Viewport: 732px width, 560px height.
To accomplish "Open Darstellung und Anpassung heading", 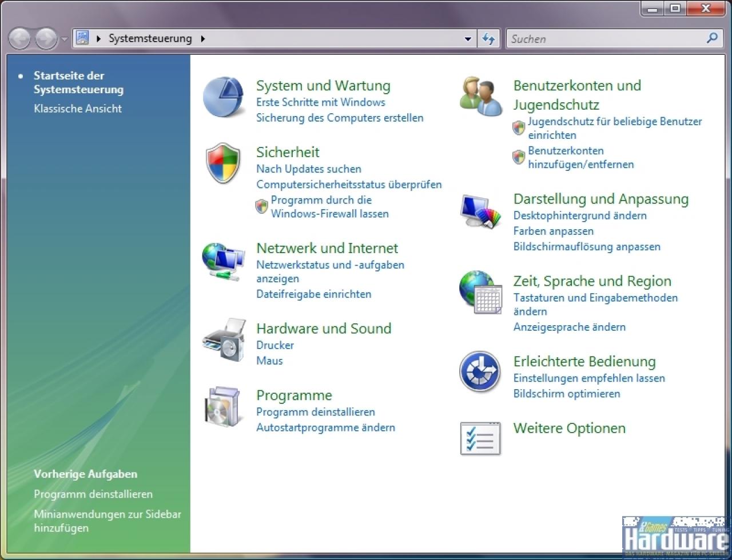I will pyautogui.click(x=601, y=199).
